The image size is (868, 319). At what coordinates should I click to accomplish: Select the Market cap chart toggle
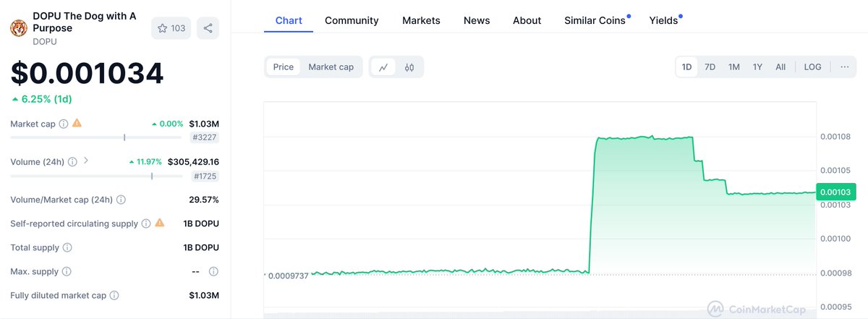coord(331,67)
